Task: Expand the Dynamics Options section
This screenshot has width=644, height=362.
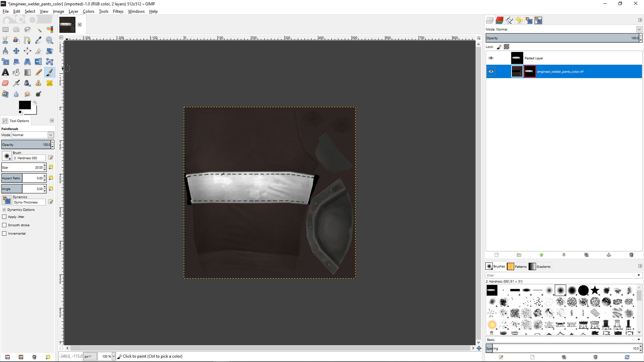Action: point(4,210)
